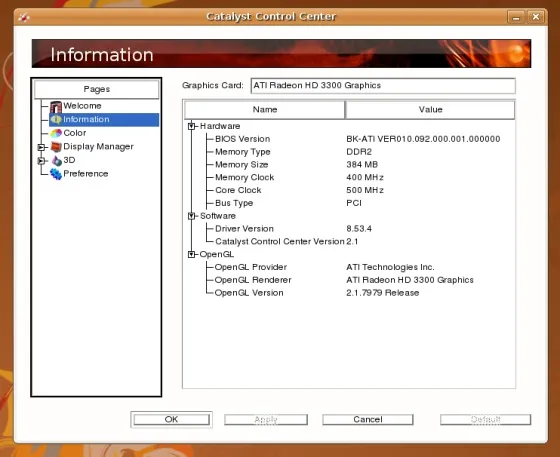Click the disabled Apply button
560x457 pixels.
266,419
